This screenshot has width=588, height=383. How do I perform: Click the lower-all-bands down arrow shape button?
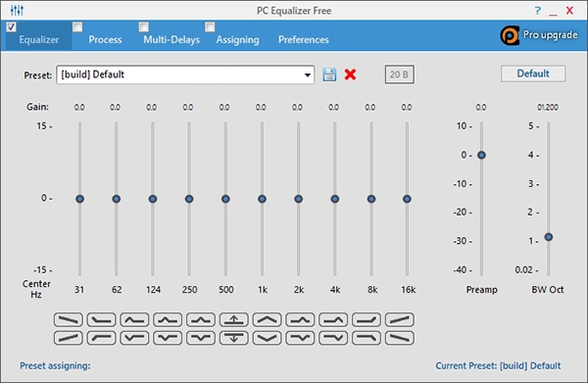tap(234, 338)
